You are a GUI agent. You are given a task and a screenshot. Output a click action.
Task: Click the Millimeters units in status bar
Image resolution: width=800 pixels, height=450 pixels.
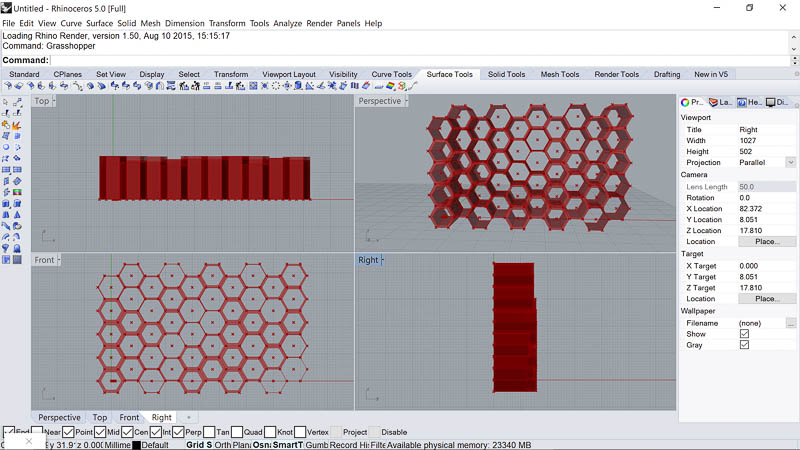[118, 445]
